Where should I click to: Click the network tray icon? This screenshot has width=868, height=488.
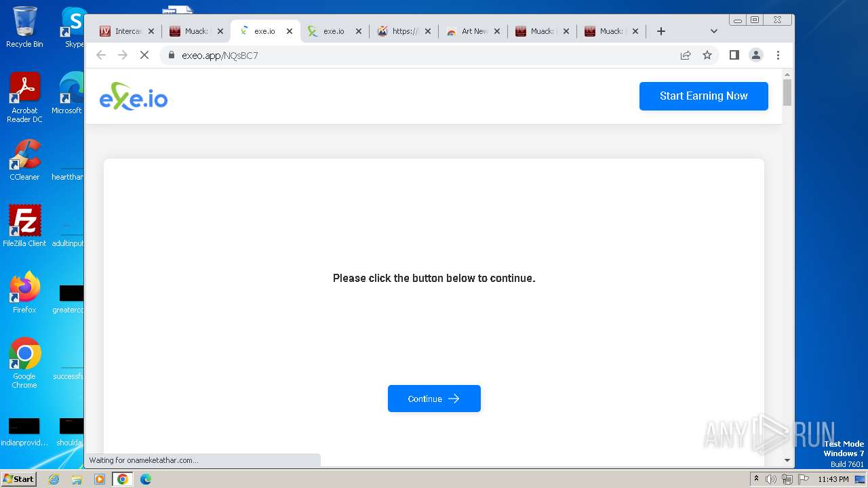[787, 479]
